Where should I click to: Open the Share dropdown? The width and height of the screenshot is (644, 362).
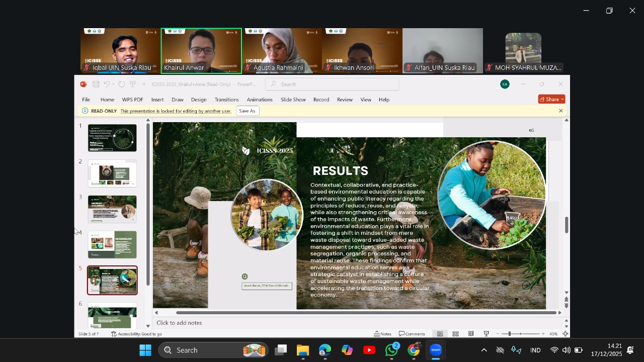pos(551,100)
